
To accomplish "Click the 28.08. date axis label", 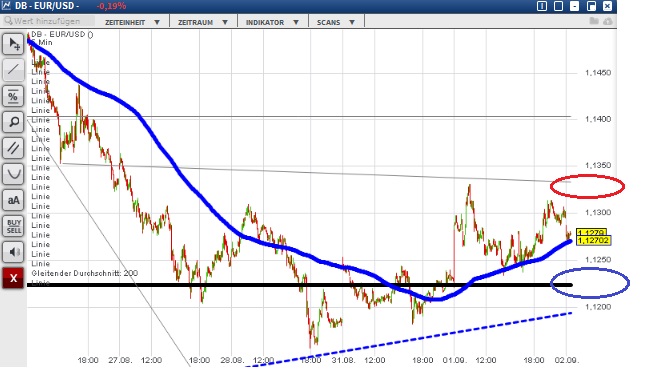I will (x=232, y=360).
